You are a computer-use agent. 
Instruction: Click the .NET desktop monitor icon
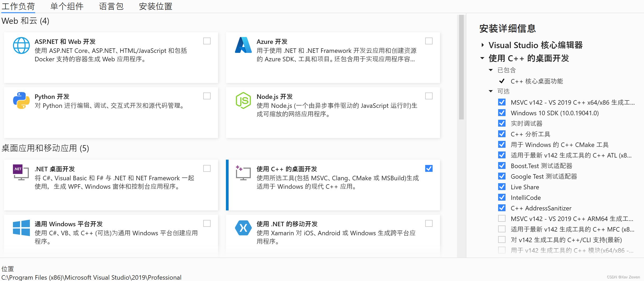coord(21,172)
